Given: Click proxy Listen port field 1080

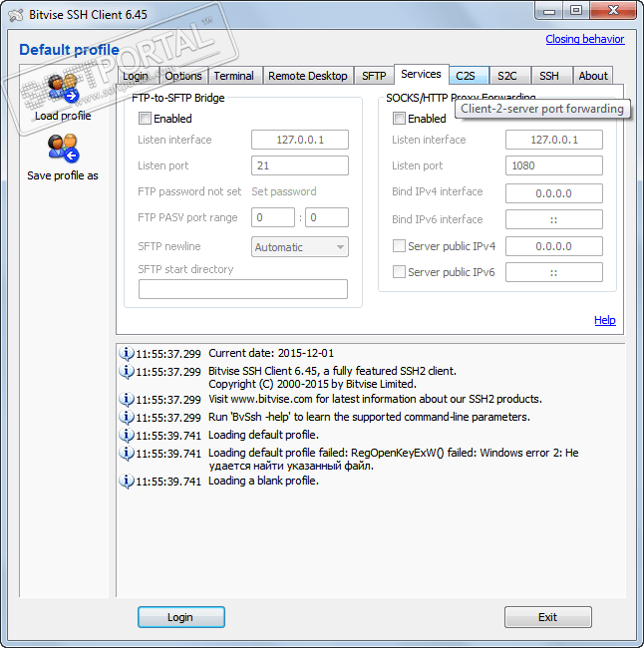Looking at the screenshot, I should point(554,165).
